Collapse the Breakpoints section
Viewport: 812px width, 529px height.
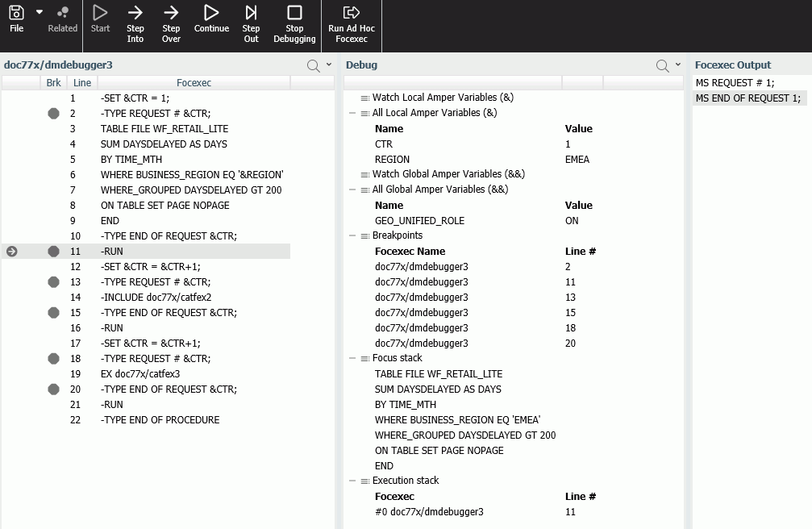(352, 235)
